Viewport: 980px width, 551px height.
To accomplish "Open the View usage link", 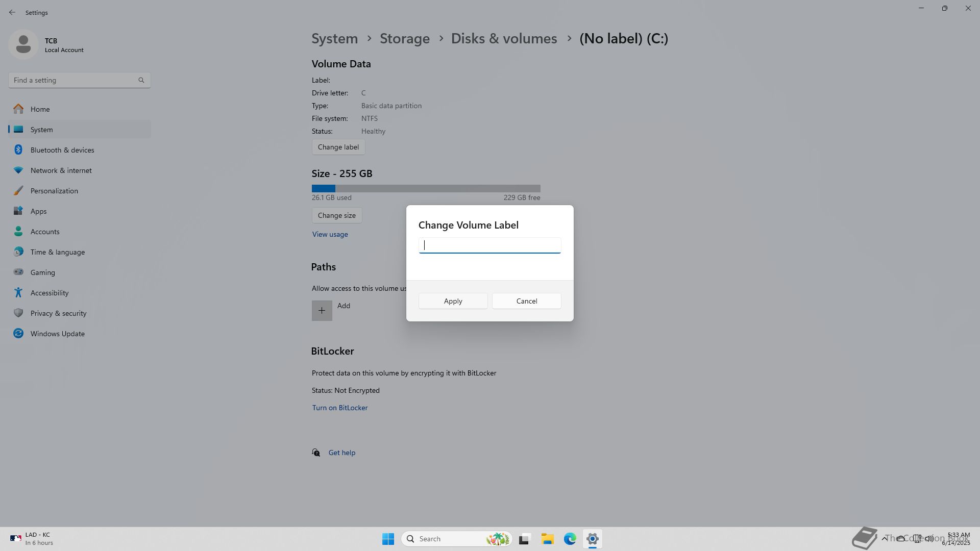I will [x=330, y=234].
